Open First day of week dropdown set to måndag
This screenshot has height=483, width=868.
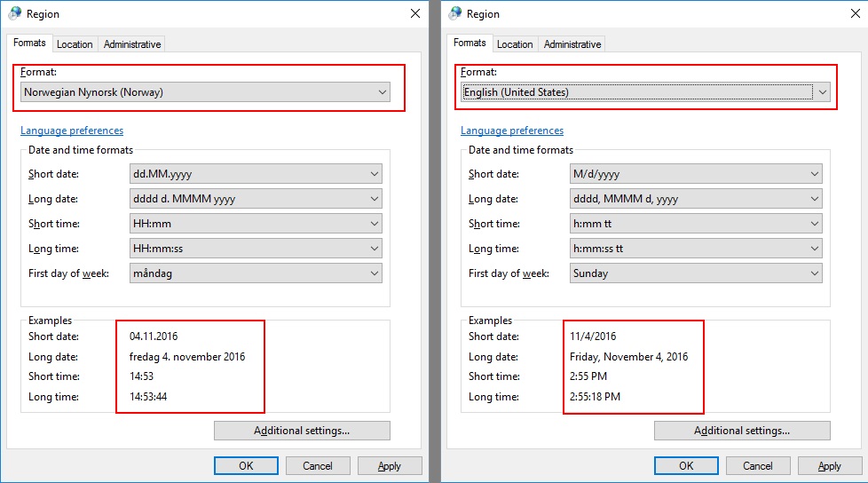[256, 273]
